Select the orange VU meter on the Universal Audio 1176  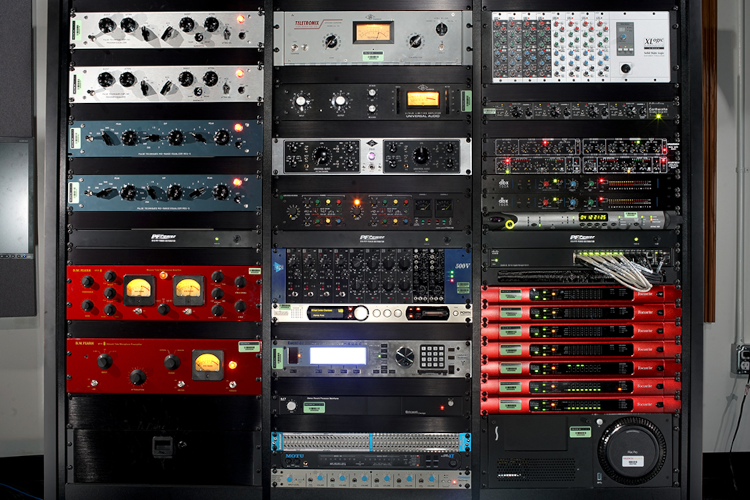[x=422, y=98]
